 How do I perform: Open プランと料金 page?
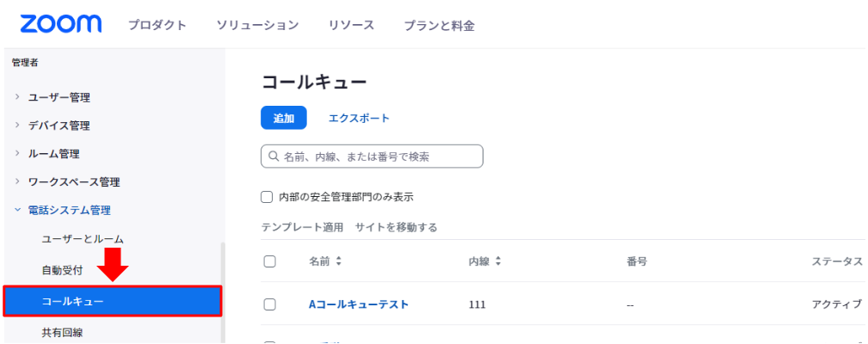click(439, 25)
